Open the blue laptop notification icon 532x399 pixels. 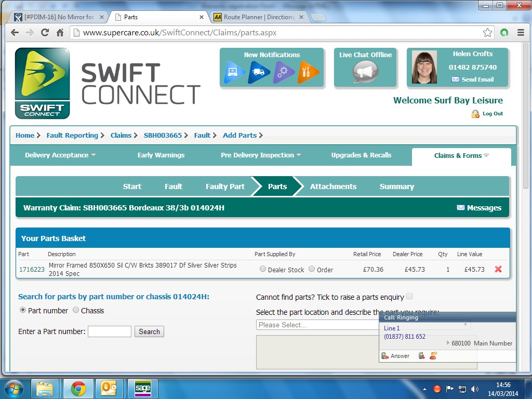point(234,72)
